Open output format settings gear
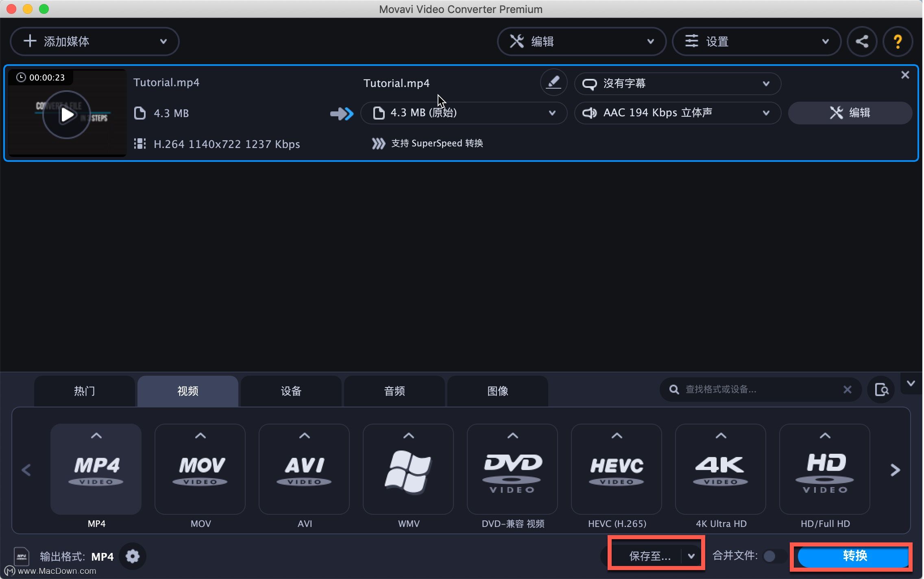The width and height of the screenshot is (924, 579). pyautogui.click(x=133, y=556)
